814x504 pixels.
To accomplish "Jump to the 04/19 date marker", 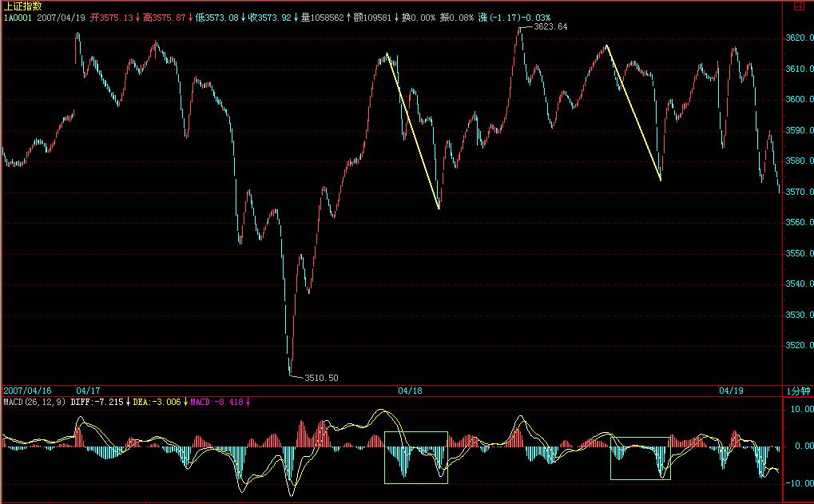I will click(730, 391).
